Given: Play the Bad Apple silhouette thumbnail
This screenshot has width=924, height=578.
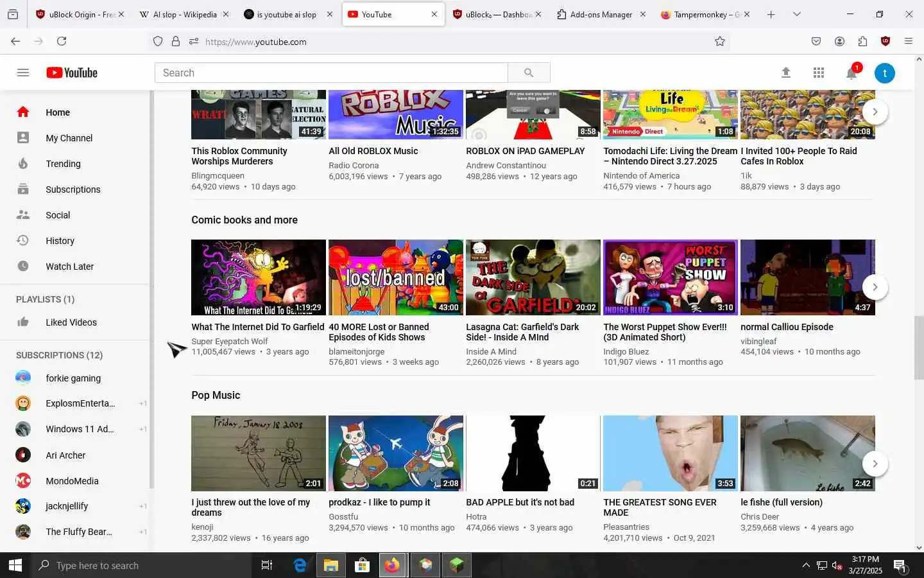Looking at the screenshot, I should click(x=533, y=453).
